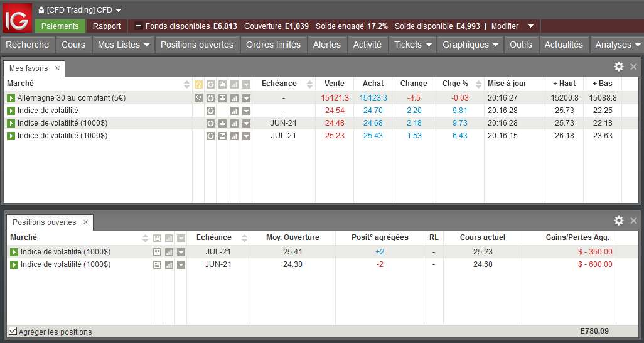Screen dimensions: 644x343
Task: Click green play button beside Allemagne 30 au comptant
Action: (x=11, y=98)
